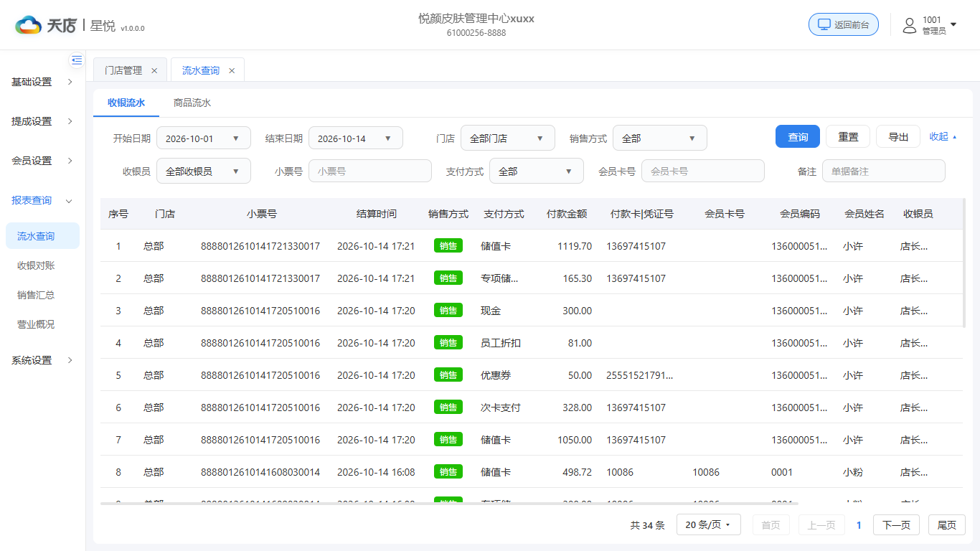
Task: Click the 天店 cloud logo icon
Action: tap(29, 25)
